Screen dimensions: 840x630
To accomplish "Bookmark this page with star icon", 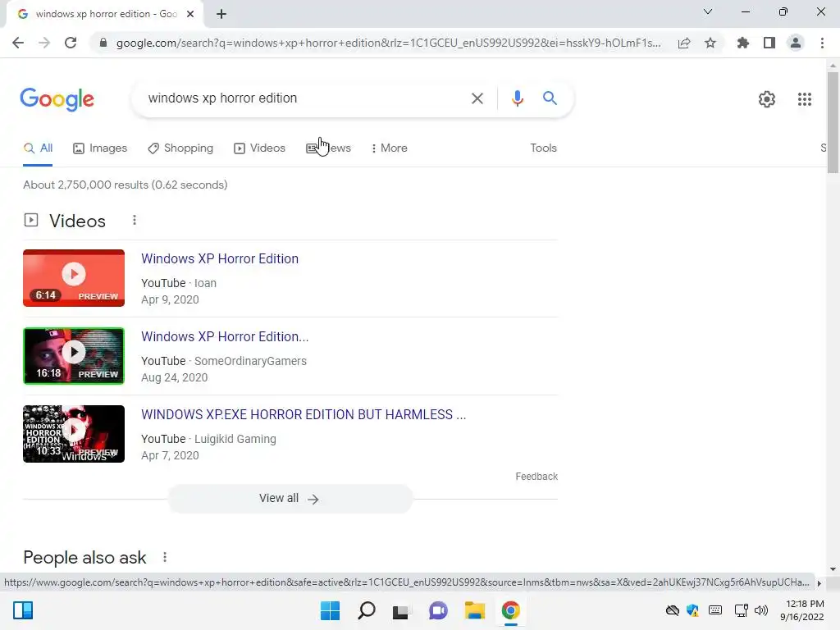I will pyautogui.click(x=710, y=43).
